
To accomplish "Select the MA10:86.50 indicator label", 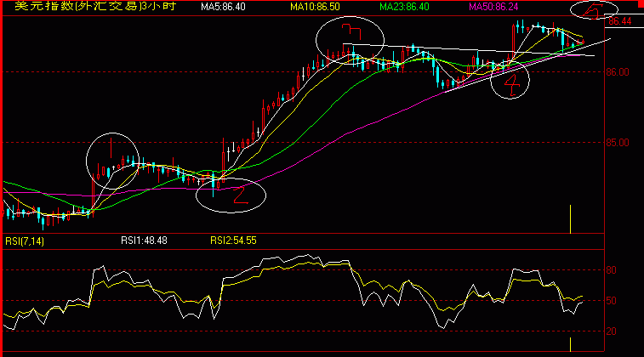I will (315, 7).
